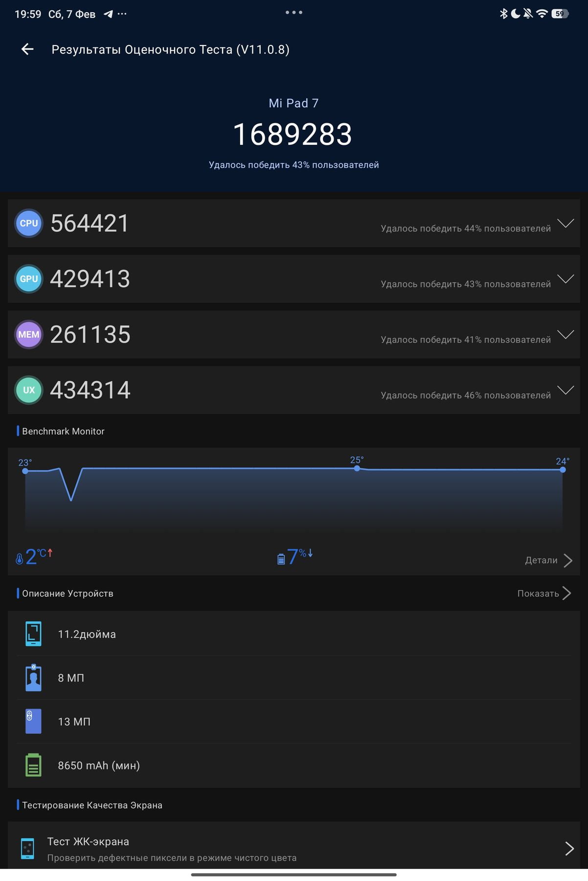Tap the bottom navigation gesture bar
Viewport: 588px width, 881px height.
point(294,875)
